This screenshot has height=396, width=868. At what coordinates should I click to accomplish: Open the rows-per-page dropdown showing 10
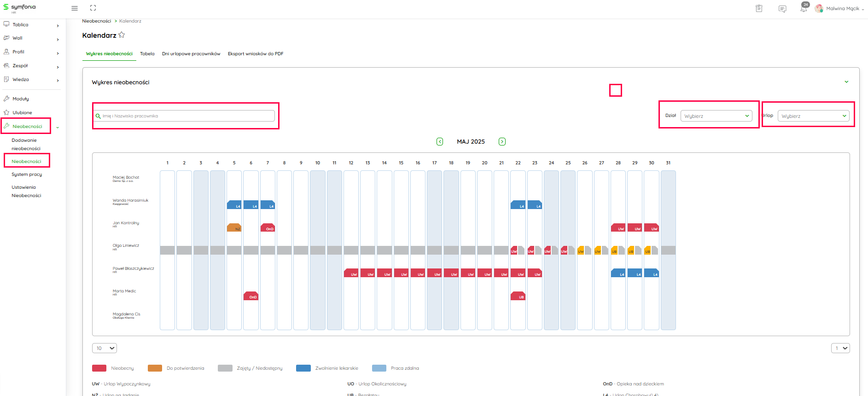click(x=105, y=348)
